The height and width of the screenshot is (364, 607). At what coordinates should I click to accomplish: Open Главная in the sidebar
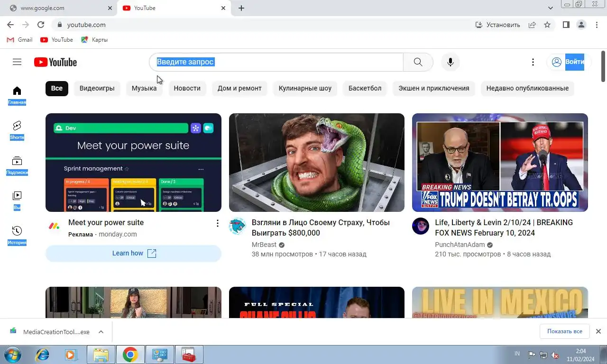[17, 95]
